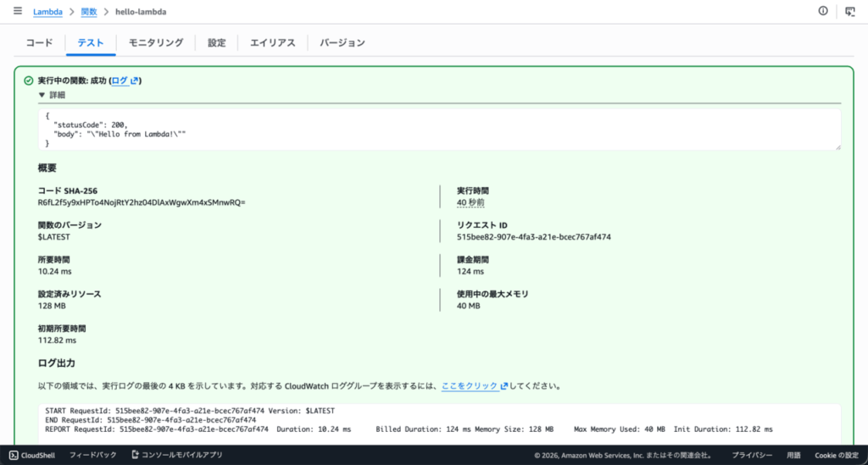
Task: Click the リクエスト ID value 515bee82-907e
Action: (534, 236)
